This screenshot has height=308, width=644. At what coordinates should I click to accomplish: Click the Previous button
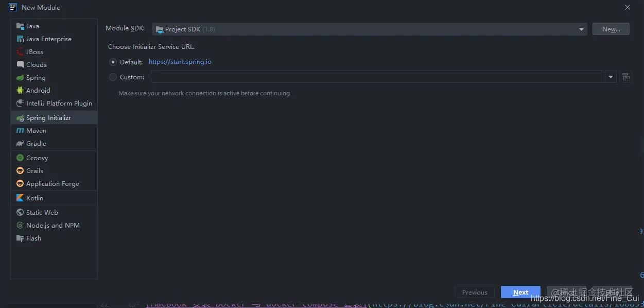point(475,292)
